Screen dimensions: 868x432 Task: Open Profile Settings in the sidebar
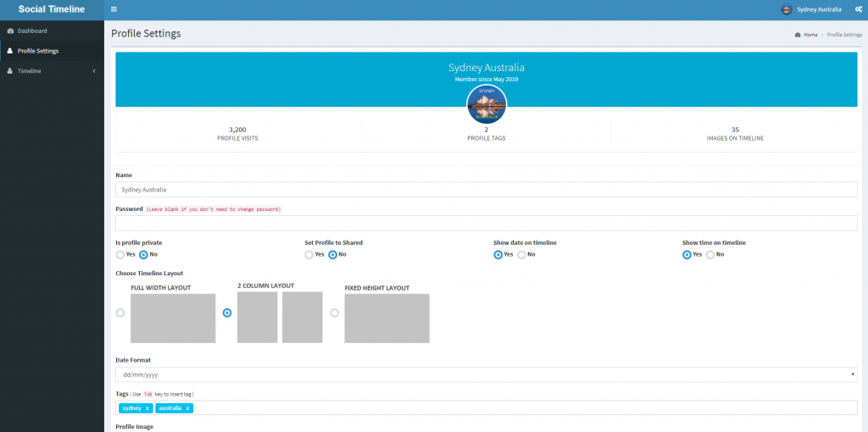point(52,51)
